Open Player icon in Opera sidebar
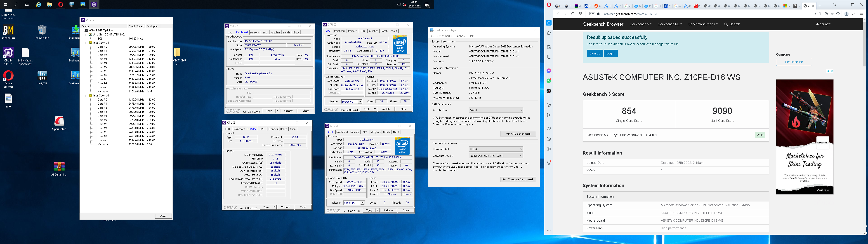This screenshot has height=244, width=868. tap(549, 105)
